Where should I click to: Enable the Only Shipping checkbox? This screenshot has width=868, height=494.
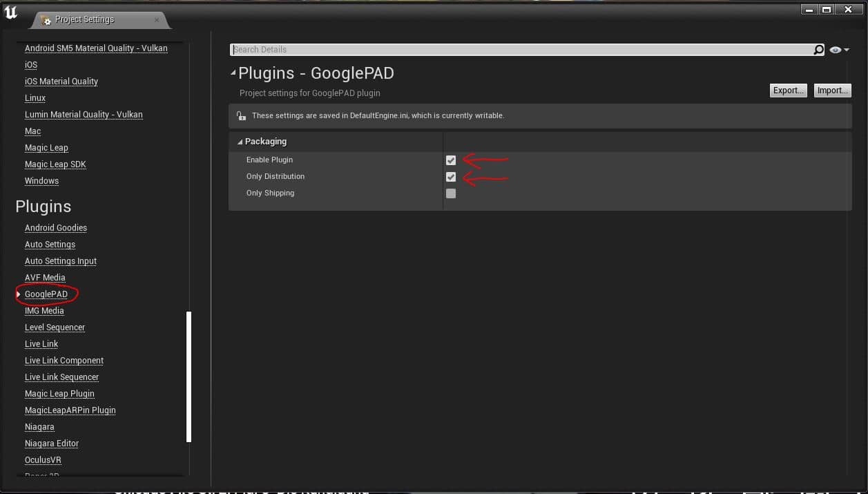[451, 193]
